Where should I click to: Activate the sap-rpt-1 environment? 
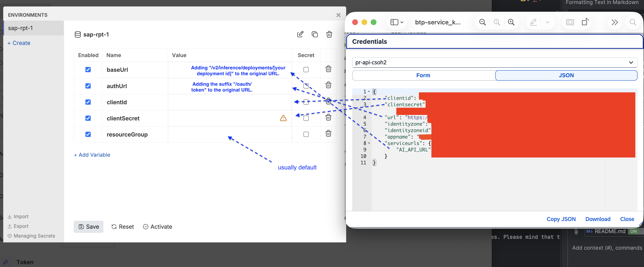(158, 227)
